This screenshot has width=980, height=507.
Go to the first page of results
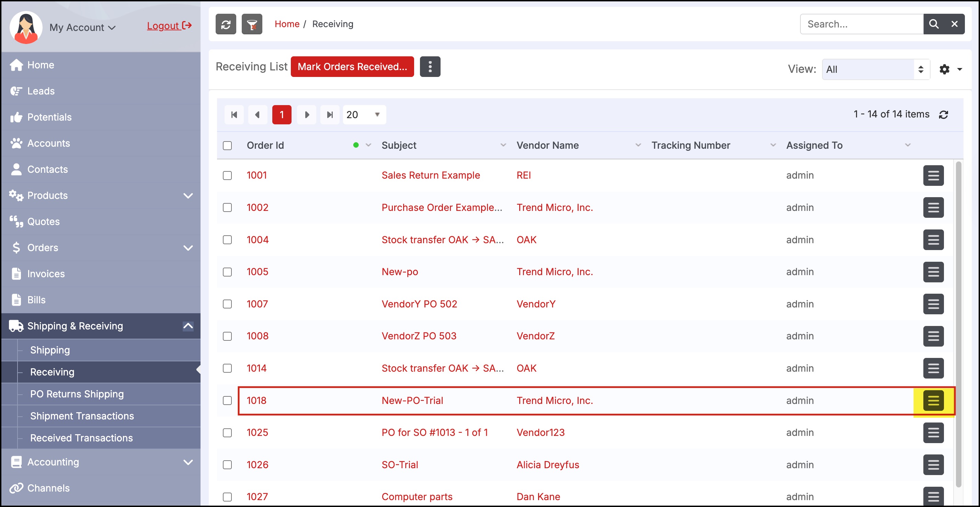234,115
